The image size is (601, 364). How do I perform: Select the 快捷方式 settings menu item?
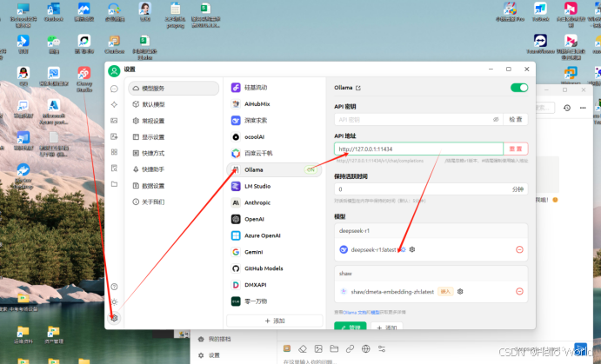(x=174, y=153)
